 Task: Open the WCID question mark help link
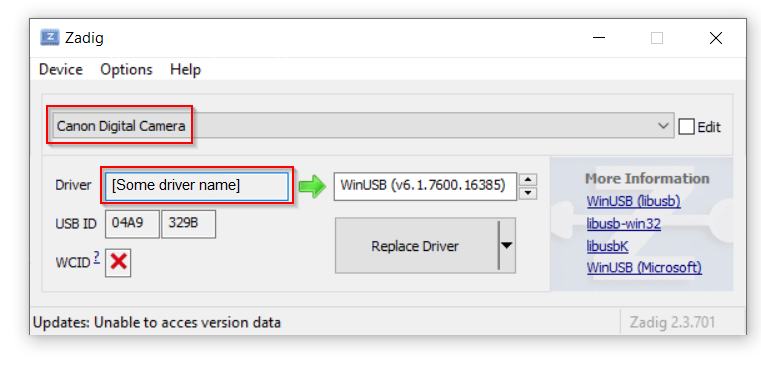(97, 257)
